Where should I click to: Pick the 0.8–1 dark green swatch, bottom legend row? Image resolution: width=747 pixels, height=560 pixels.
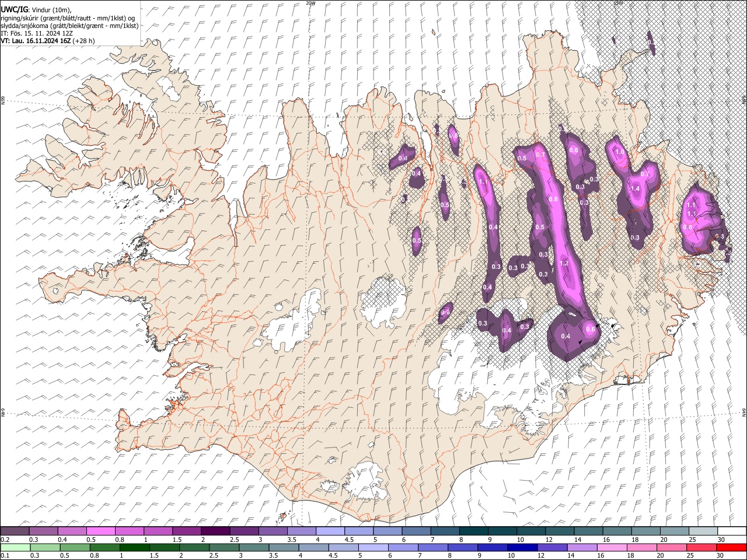pos(105,547)
